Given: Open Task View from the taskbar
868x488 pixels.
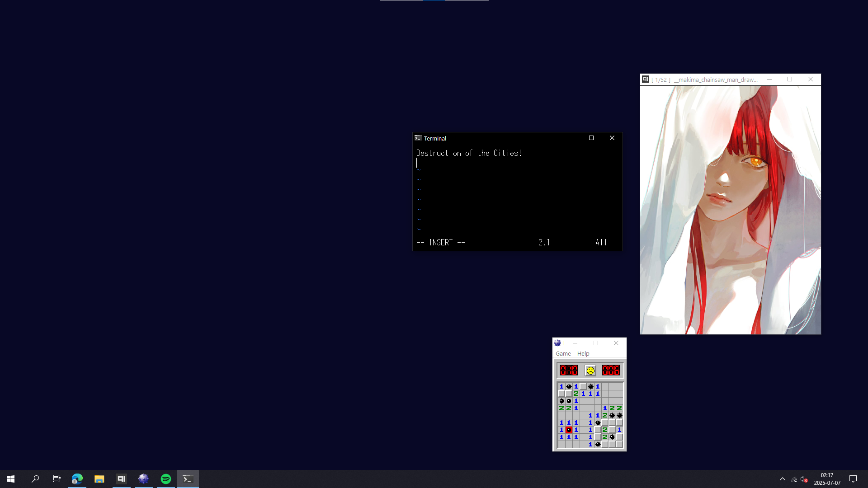Looking at the screenshot, I should [x=57, y=479].
